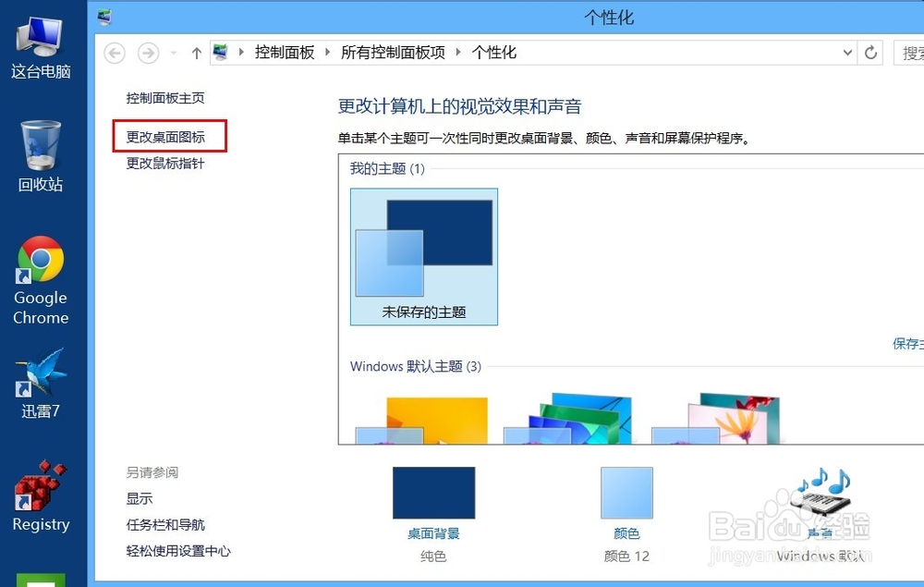Click the Personalization icon in the address bar

click(x=219, y=53)
